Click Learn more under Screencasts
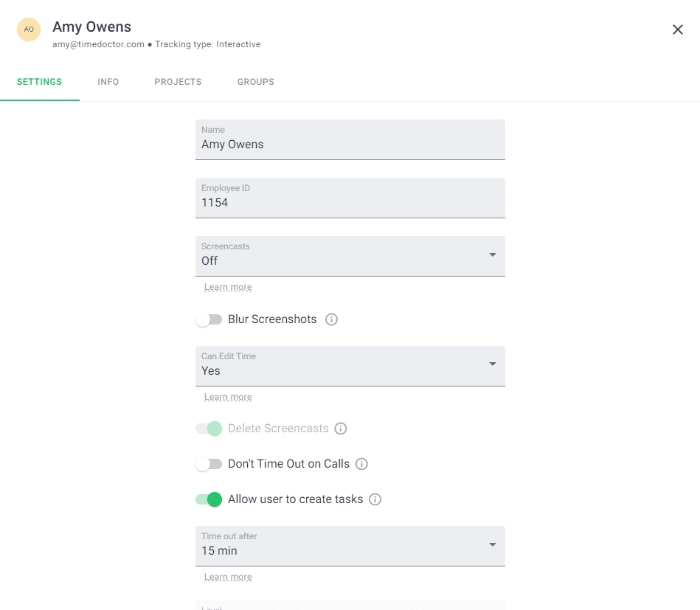This screenshot has width=700, height=610. point(227,286)
